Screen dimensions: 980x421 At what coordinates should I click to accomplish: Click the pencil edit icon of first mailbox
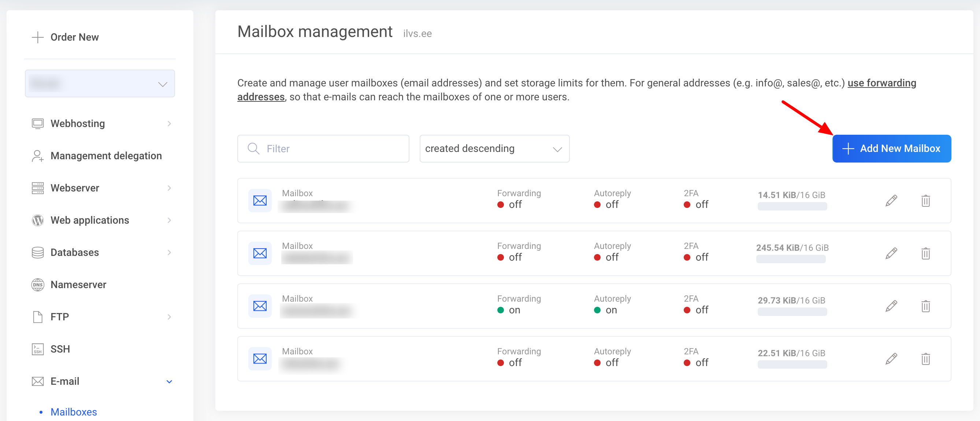891,200
